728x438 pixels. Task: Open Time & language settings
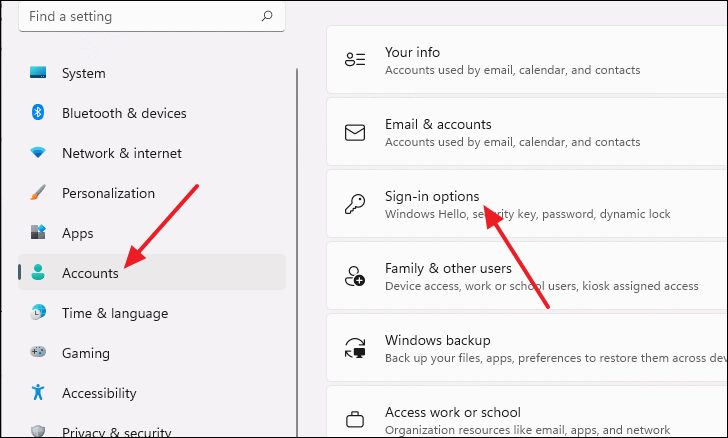152,313
